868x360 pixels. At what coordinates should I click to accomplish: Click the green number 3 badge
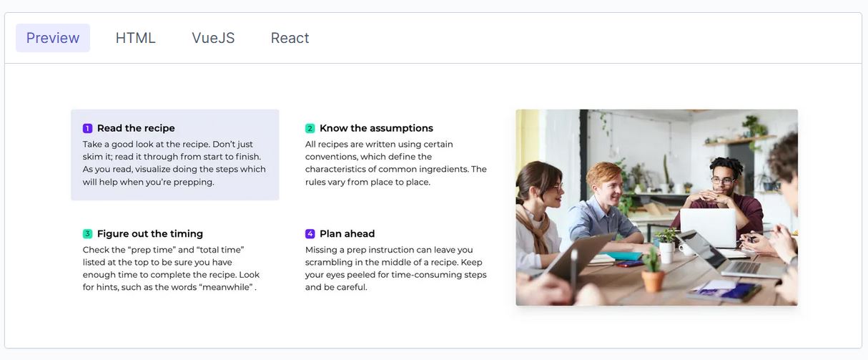(87, 234)
